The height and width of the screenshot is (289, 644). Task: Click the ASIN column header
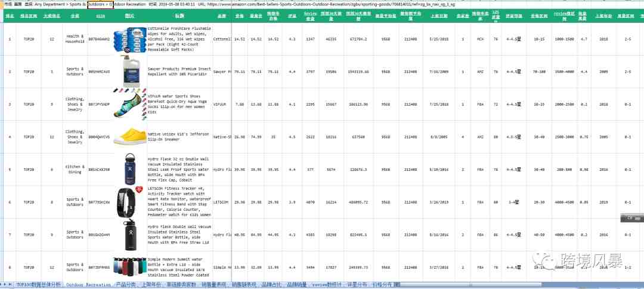100,16
